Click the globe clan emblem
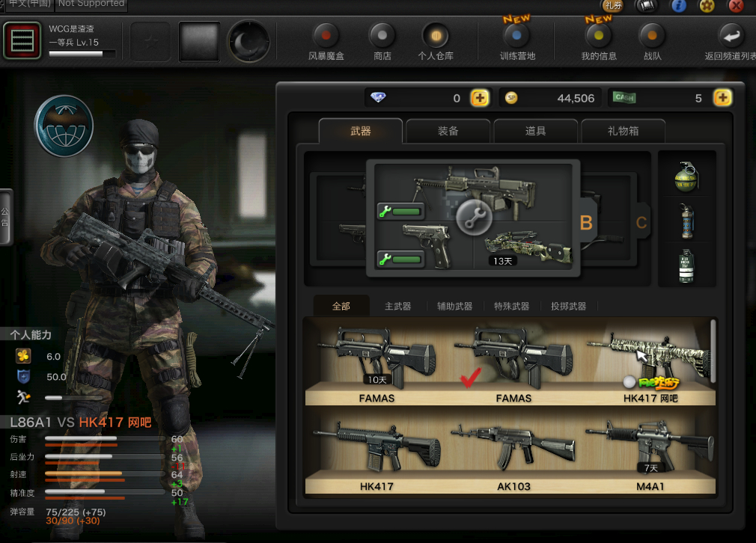 64,126
